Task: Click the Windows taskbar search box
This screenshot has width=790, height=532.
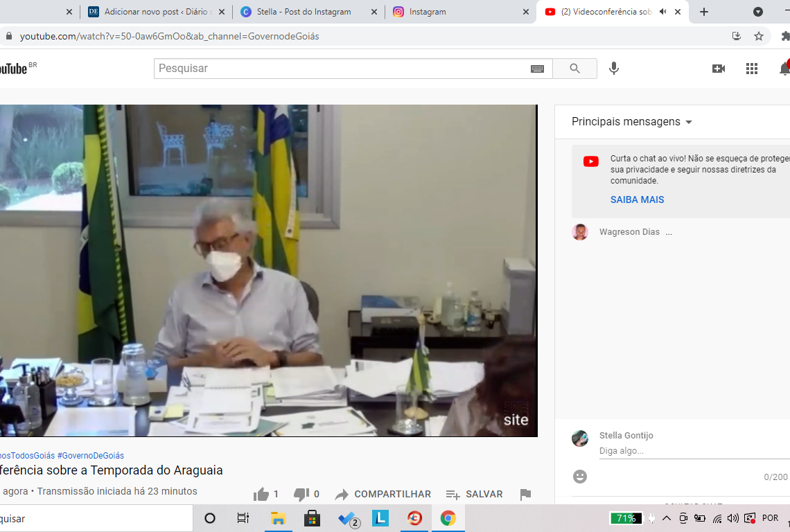Action: [x=96, y=518]
